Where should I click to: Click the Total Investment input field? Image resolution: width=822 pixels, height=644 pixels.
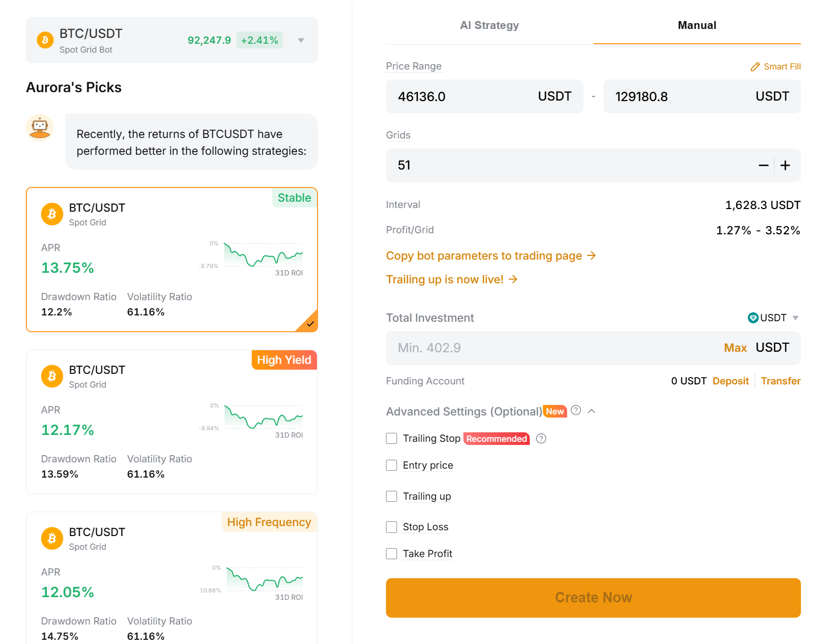pos(527,348)
